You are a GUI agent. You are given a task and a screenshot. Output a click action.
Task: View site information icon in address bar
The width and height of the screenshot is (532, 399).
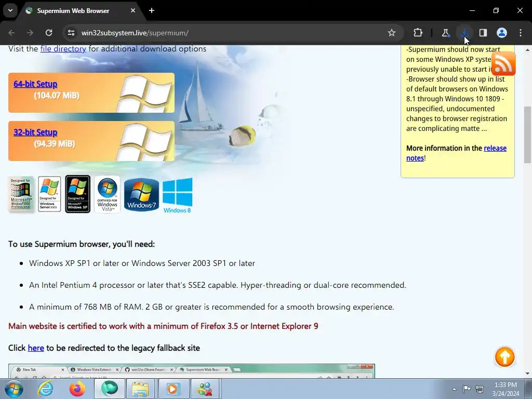[x=71, y=33]
